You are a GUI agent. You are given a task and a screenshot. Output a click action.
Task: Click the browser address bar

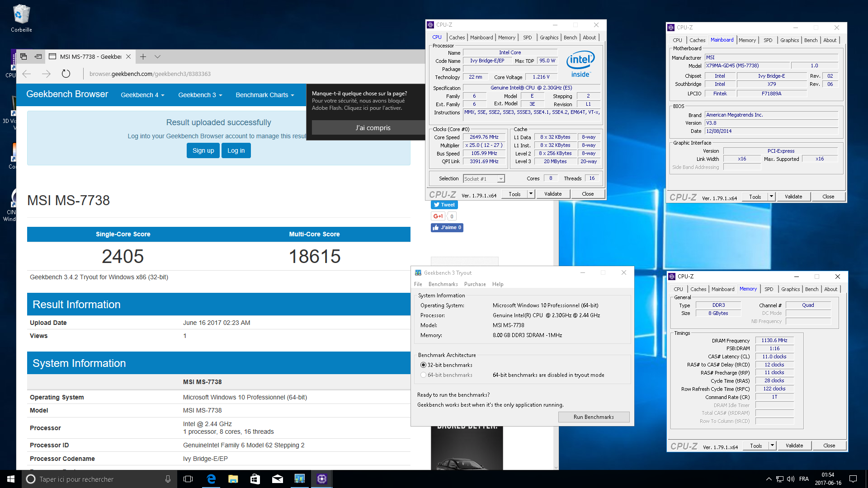point(253,74)
